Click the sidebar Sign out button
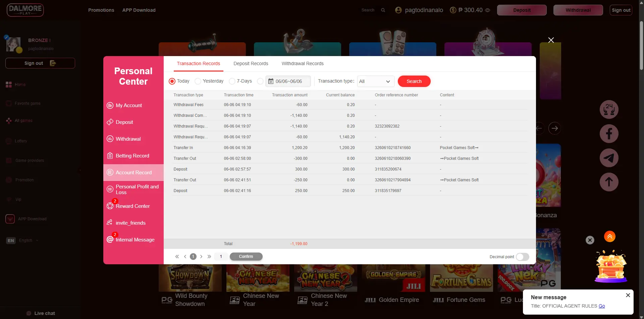 tap(40, 63)
